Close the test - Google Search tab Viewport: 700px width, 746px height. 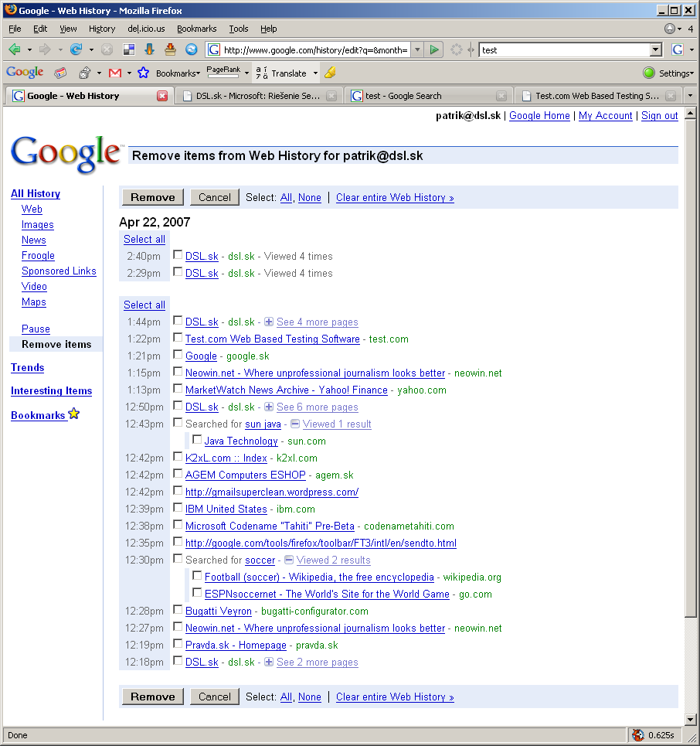coord(501,96)
